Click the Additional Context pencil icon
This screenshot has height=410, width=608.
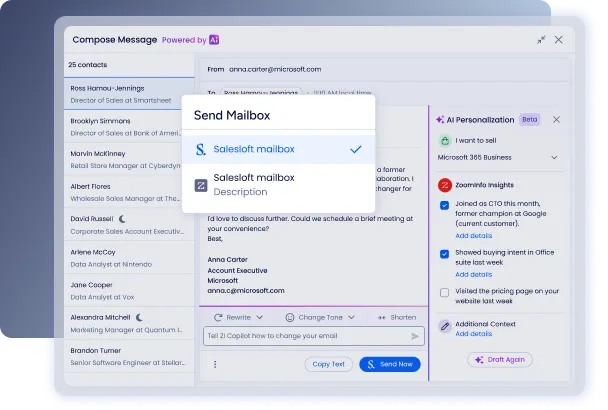[445, 326]
